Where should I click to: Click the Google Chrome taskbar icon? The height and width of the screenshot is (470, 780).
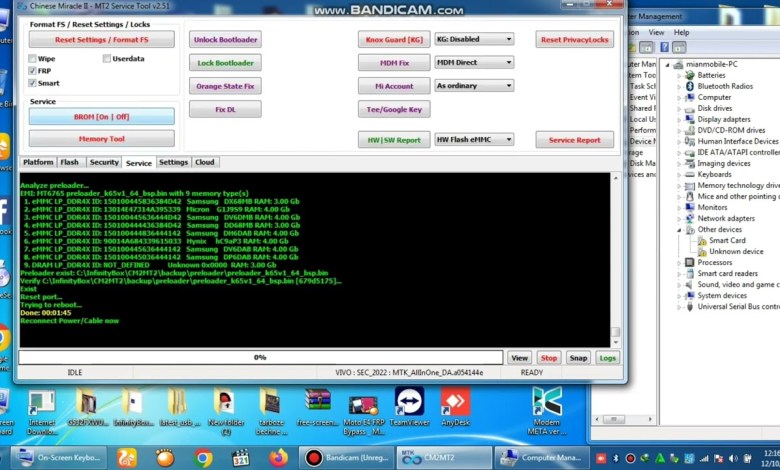tap(203, 458)
